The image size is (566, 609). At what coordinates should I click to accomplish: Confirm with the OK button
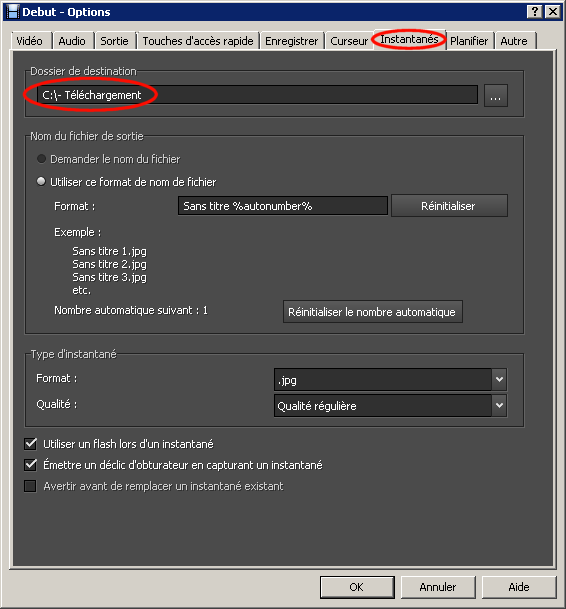pos(357,587)
